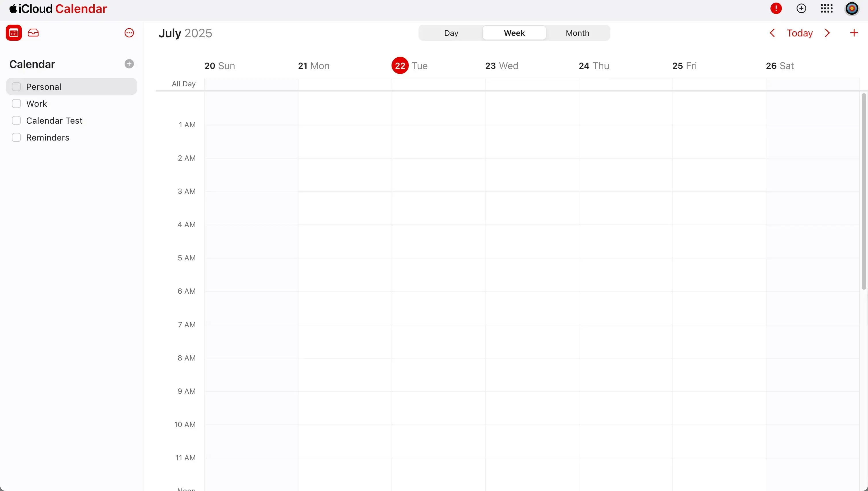Click the notification alert icon in top bar
This screenshot has height=491, width=868.
tap(776, 8)
